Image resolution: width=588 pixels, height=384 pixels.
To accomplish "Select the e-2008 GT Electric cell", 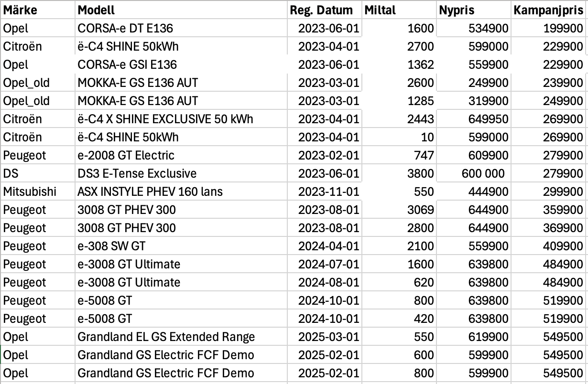I will [181, 155].
